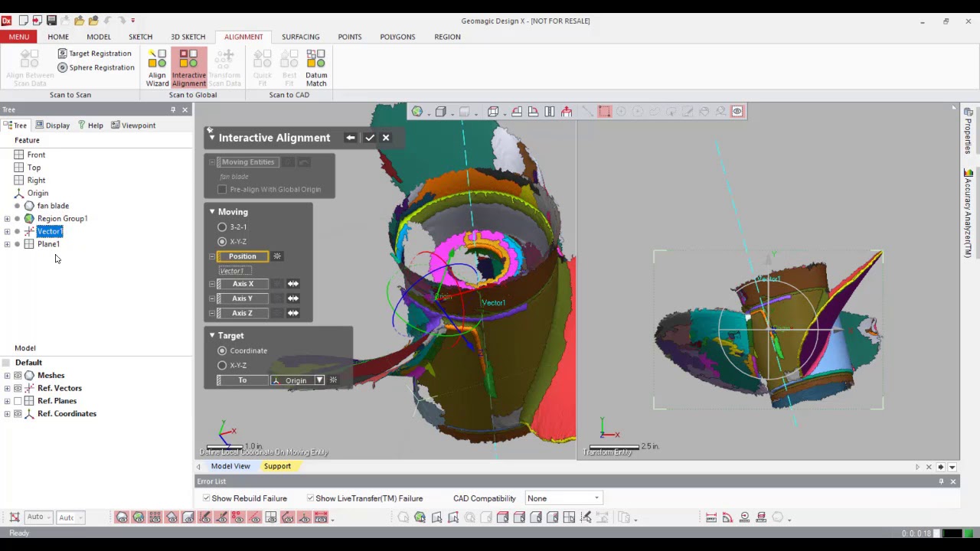Switch to the Display tab in Tree panel
980x551 pixels.
click(x=52, y=126)
